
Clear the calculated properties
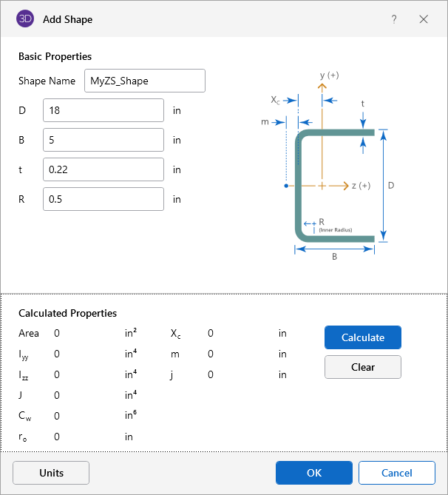(362, 367)
